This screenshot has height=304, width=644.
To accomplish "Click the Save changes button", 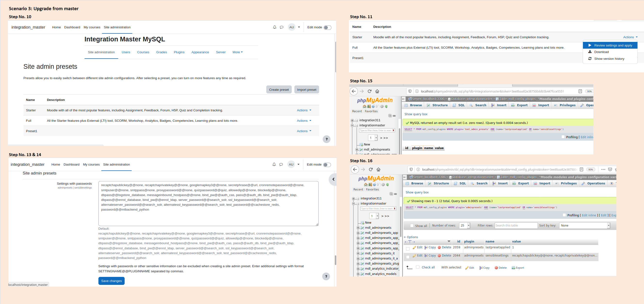I will click(111, 281).
